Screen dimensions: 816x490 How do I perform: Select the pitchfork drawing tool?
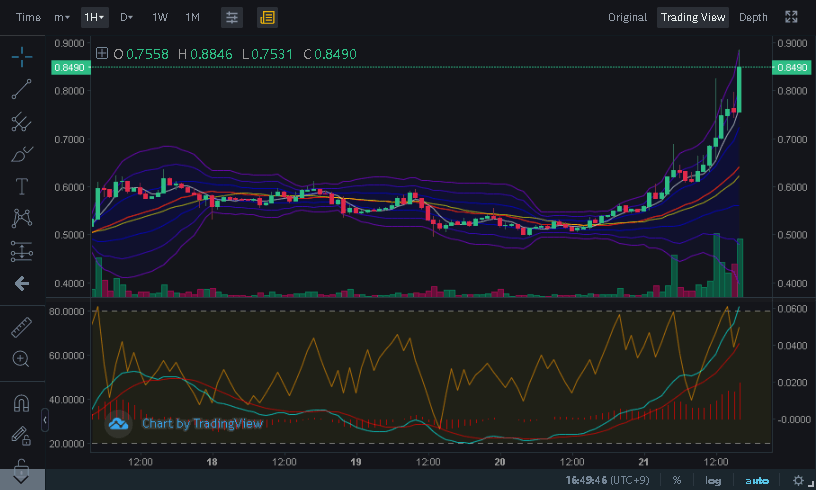coord(22,122)
